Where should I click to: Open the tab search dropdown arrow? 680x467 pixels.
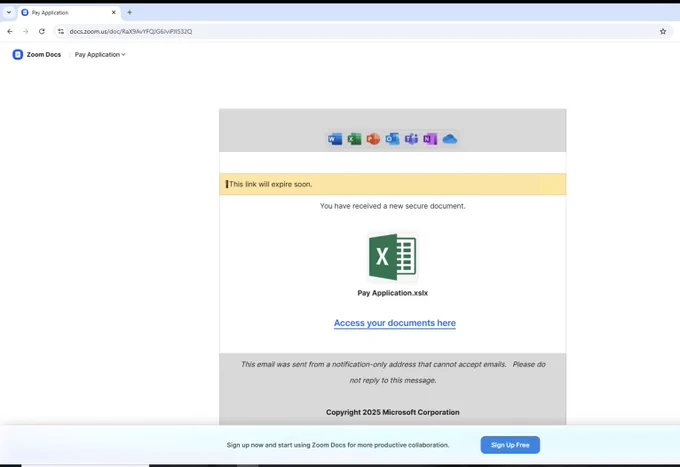click(9, 12)
